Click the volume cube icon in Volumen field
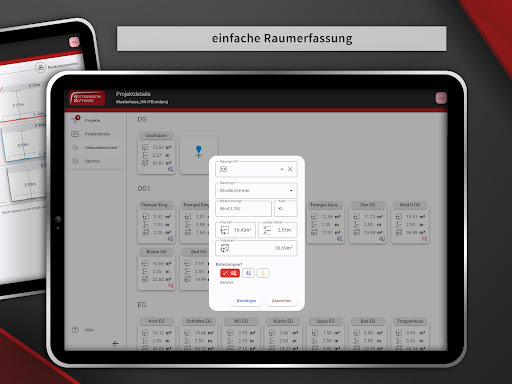This screenshot has height=384, width=512. (x=225, y=248)
